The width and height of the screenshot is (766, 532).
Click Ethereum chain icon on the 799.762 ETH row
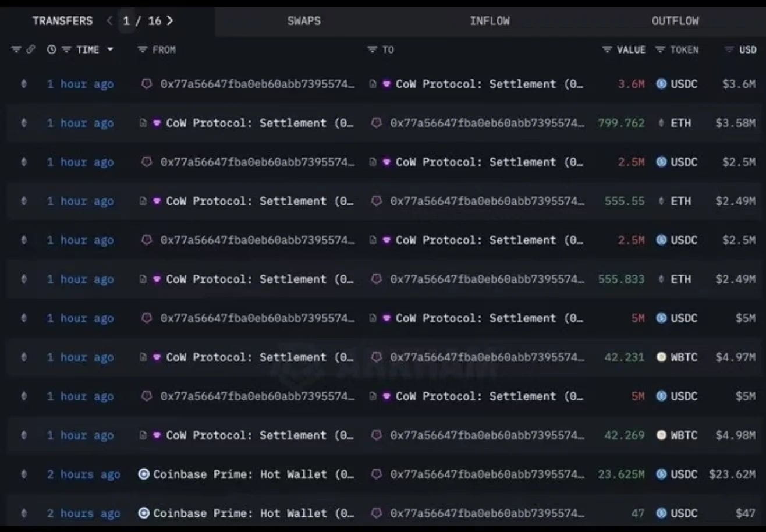[24, 123]
